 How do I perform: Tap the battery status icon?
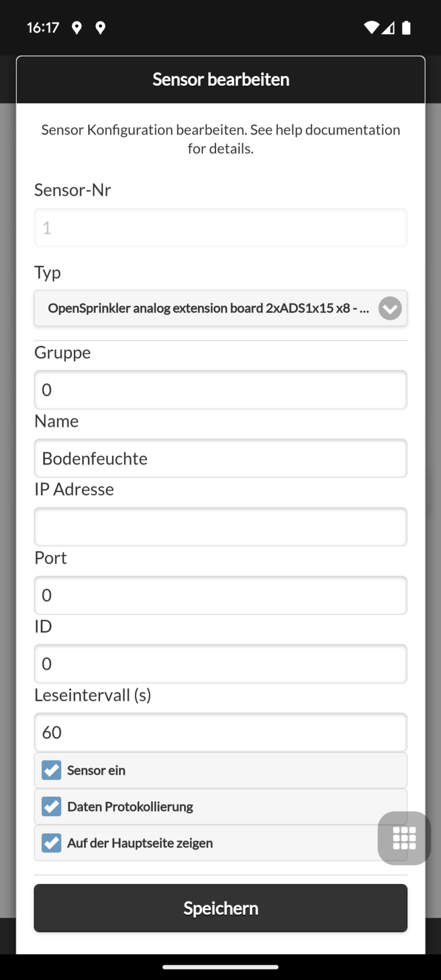[406, 28]
